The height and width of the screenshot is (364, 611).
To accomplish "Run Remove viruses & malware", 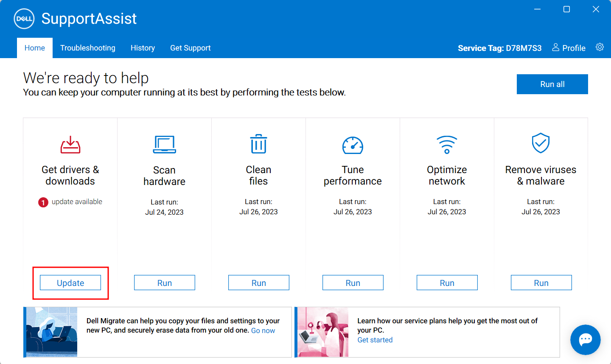I will point(541,283).
